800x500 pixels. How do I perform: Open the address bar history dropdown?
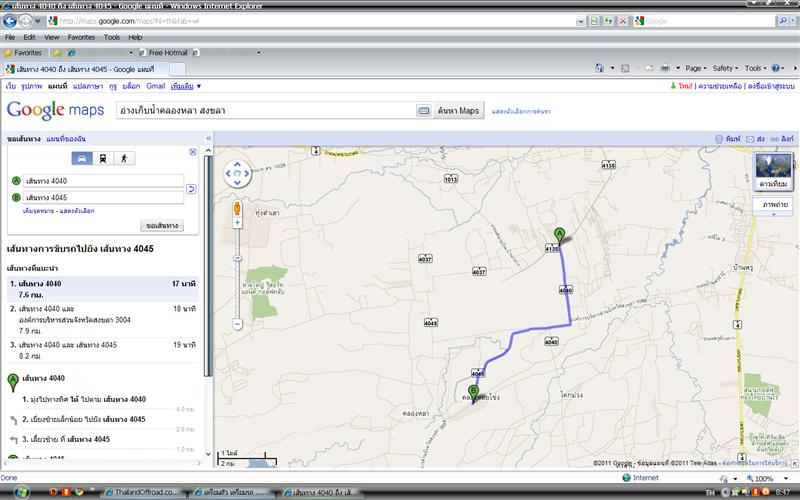(581, 21)
